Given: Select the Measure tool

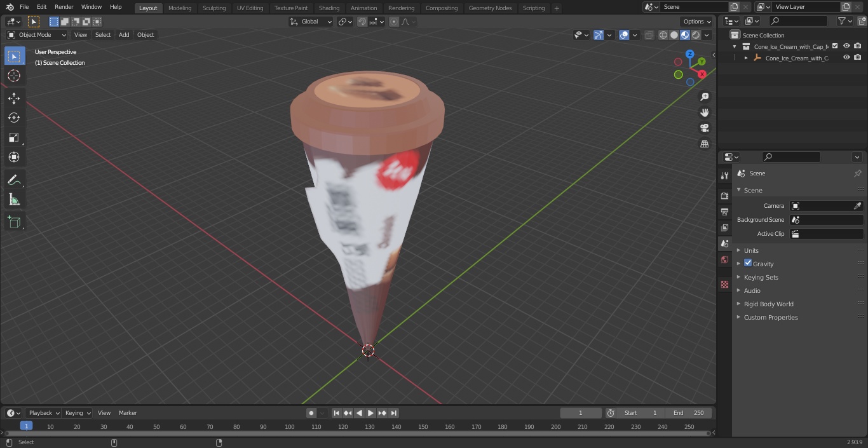Looking at the screenshot, I should (x=14, y=200).
